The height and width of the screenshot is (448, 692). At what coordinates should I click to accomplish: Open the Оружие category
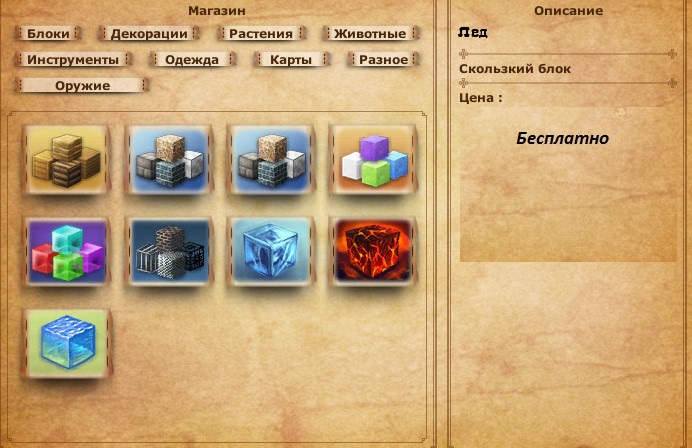(83, 86)
